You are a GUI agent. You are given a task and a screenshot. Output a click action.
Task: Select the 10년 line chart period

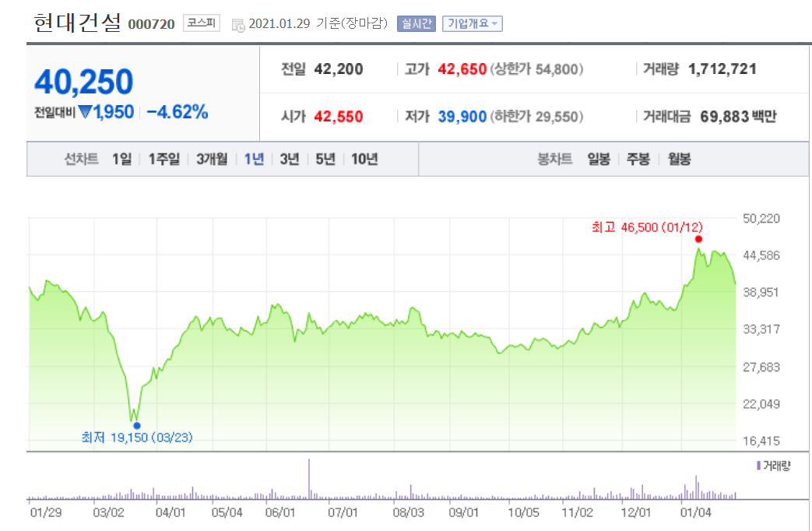(x=364, y=159)
